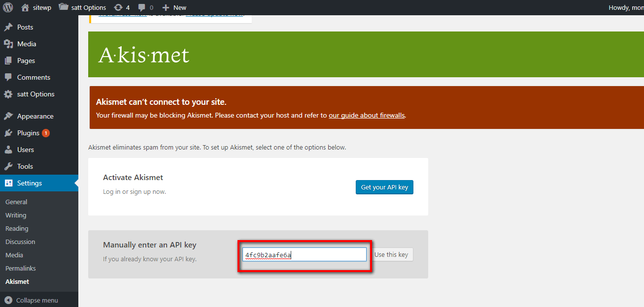Click the Plugins plug icon
The image size is (644, 307).
[8, 133]
